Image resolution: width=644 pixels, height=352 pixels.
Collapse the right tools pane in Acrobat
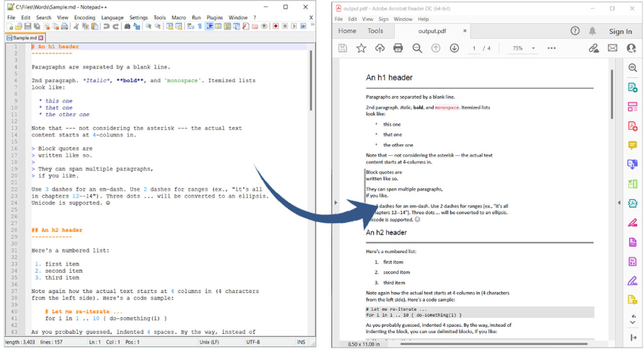pyautogui.click(x=619, y=202)
